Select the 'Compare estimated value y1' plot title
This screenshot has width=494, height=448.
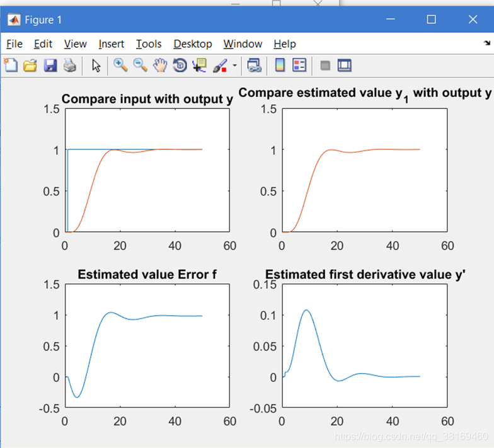(x=364, y=93)
